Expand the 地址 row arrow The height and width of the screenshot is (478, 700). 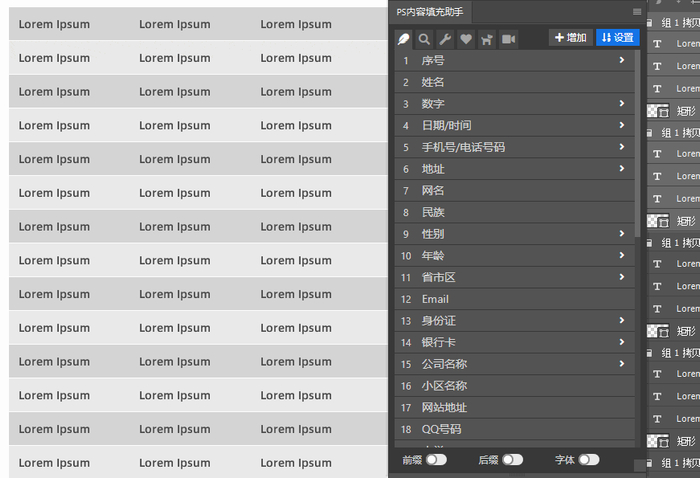click(622, 168)
